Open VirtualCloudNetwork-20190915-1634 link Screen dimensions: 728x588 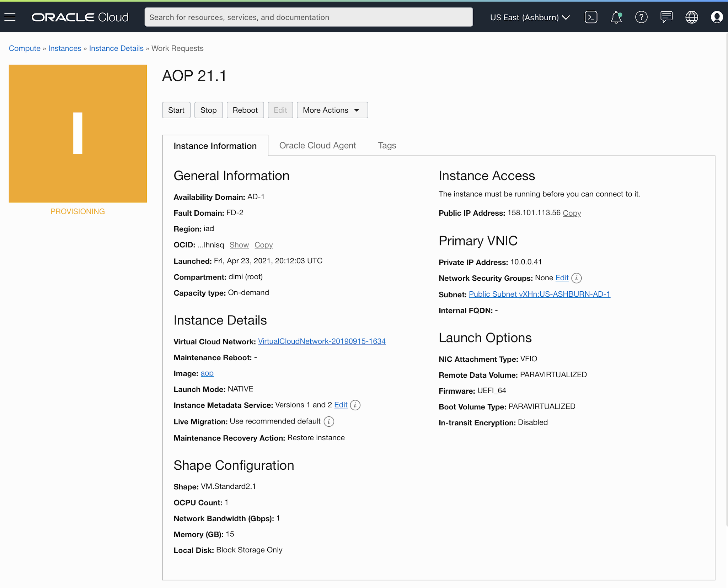click(322, 341)
